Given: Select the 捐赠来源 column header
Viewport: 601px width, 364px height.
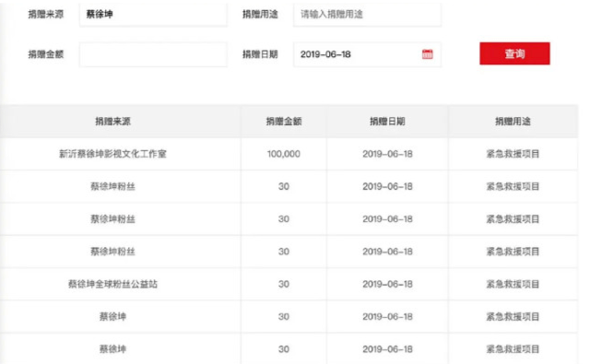Looking at the screenshot, I should [x=113, y=122].
